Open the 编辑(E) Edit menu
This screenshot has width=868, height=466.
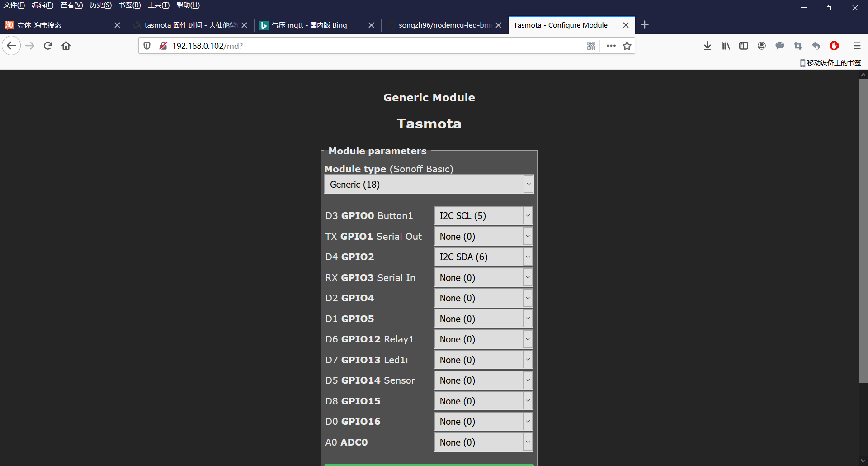coord(42,5)
